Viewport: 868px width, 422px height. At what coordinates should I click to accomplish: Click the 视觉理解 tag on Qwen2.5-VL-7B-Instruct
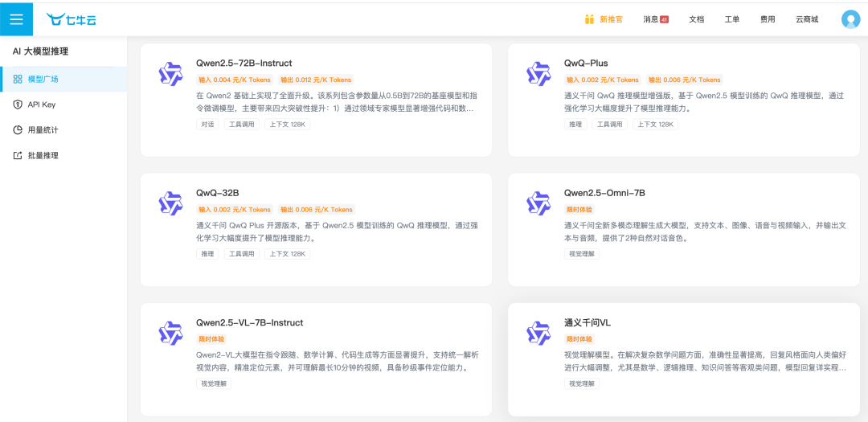(x=215, y=383)
